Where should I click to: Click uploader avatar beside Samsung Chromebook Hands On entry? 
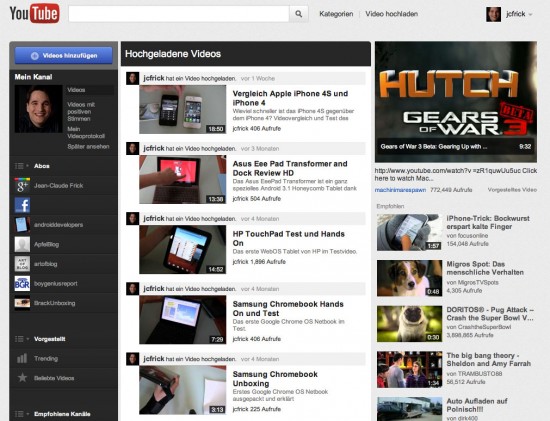point(133,289)
